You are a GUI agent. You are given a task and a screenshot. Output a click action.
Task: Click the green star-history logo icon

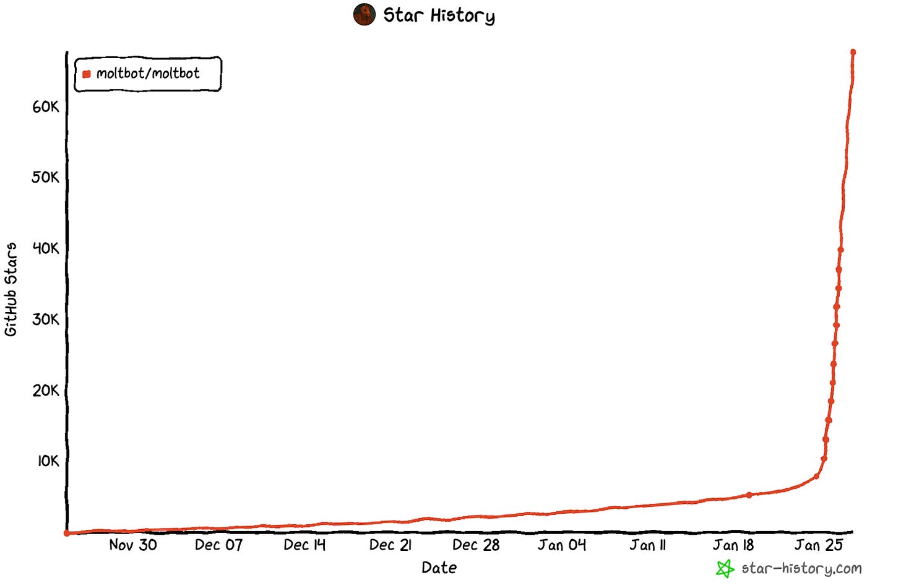pos(725,568)
